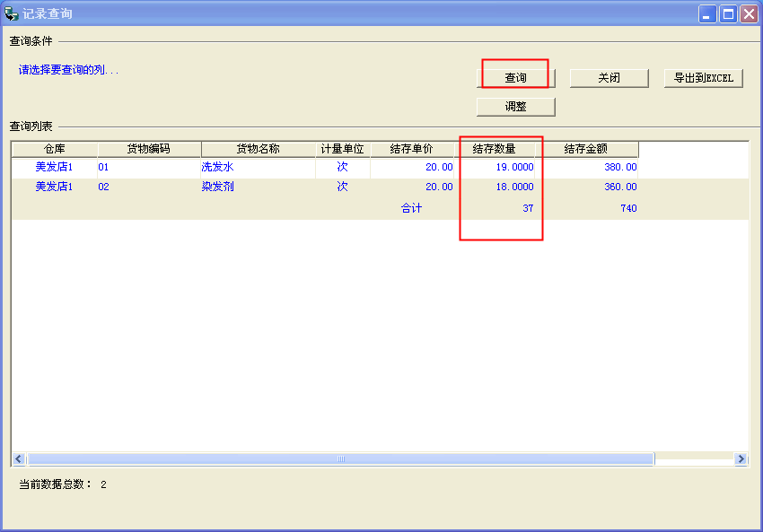Click the 仓库 column header
Screen dimensions: 763x532
tap(55, 149)
